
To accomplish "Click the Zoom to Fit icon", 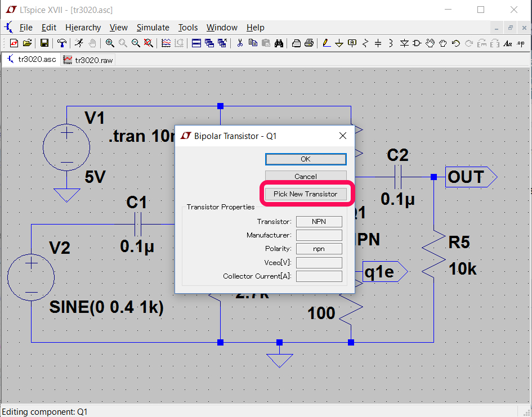I will pos(148,43).
